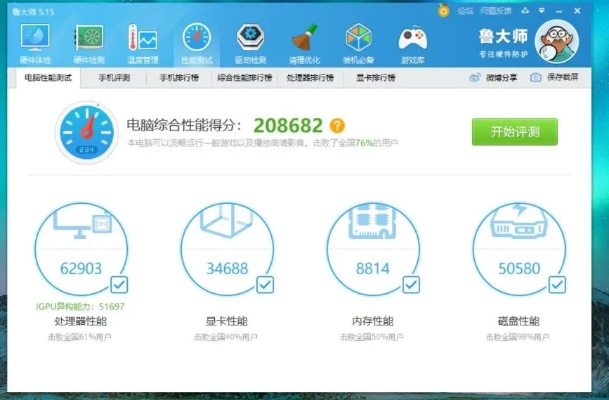The image size is (609, 400).
Task: Toggle the 内存性能 checkbox
Action: point(412,284)
